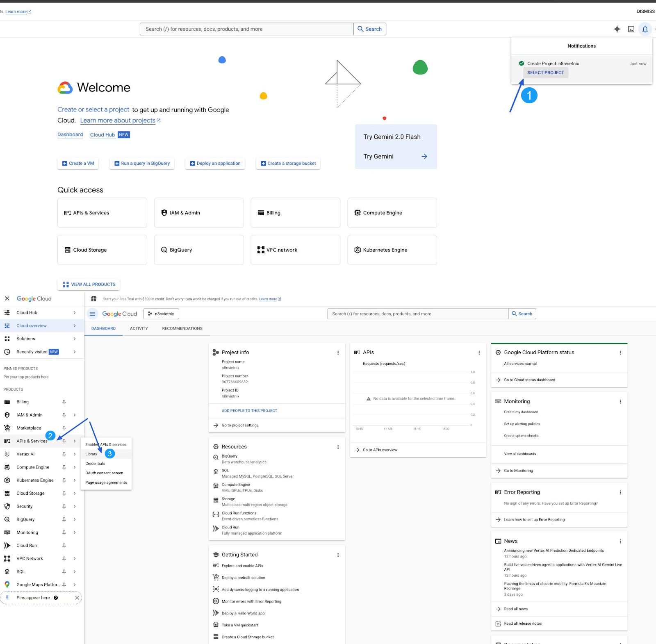Pin the Vertex AI product
Image resolution: width=656 pixels, height=644 pixels.
(x=64, y=454)
